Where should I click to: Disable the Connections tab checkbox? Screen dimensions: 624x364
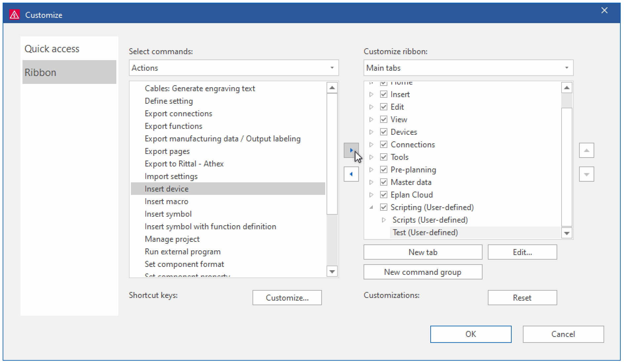point(383,144)
